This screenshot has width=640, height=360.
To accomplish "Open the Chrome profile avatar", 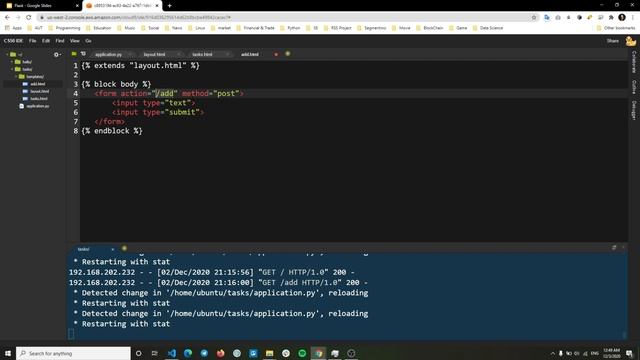I will tap(622, 18).
